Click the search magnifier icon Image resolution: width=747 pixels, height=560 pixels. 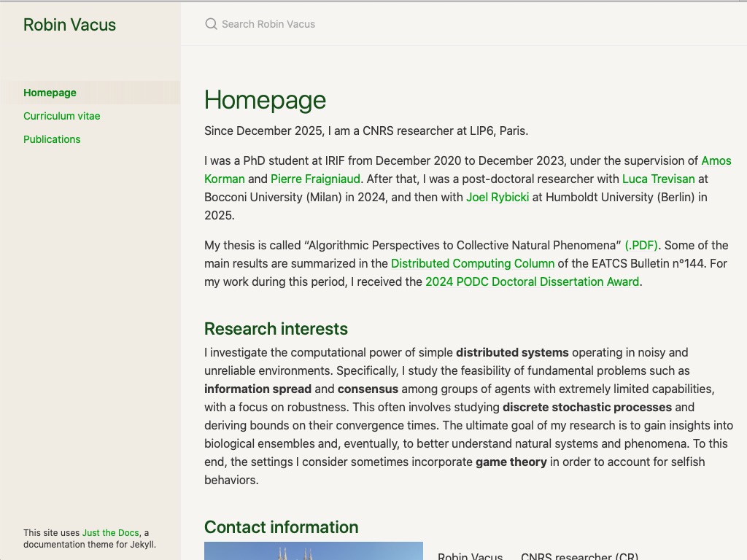click(211, 24)
